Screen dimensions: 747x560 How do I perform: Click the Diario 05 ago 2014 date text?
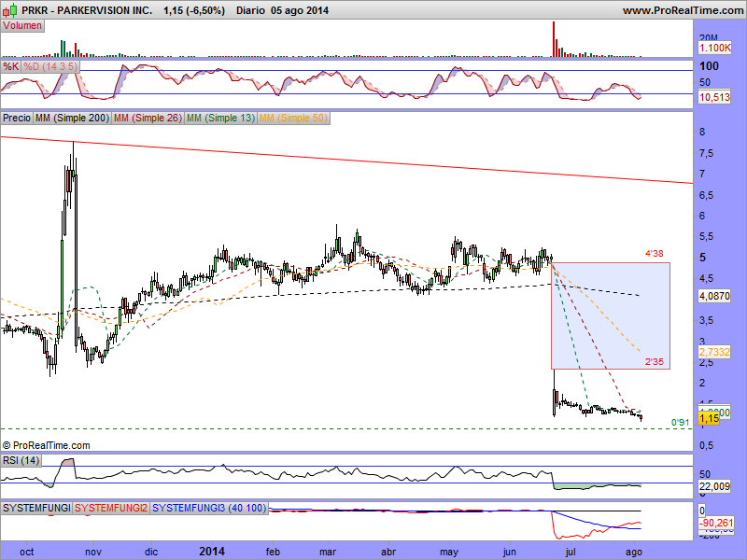[283, 10]
